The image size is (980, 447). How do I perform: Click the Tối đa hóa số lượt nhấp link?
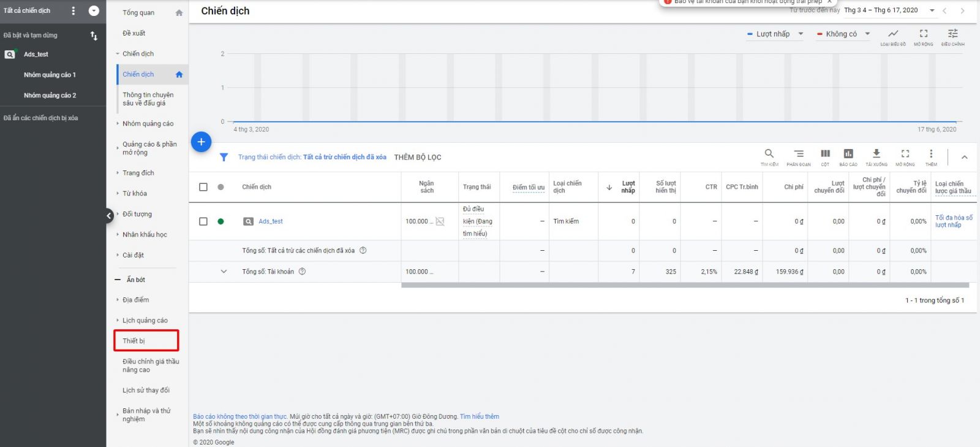954,221
